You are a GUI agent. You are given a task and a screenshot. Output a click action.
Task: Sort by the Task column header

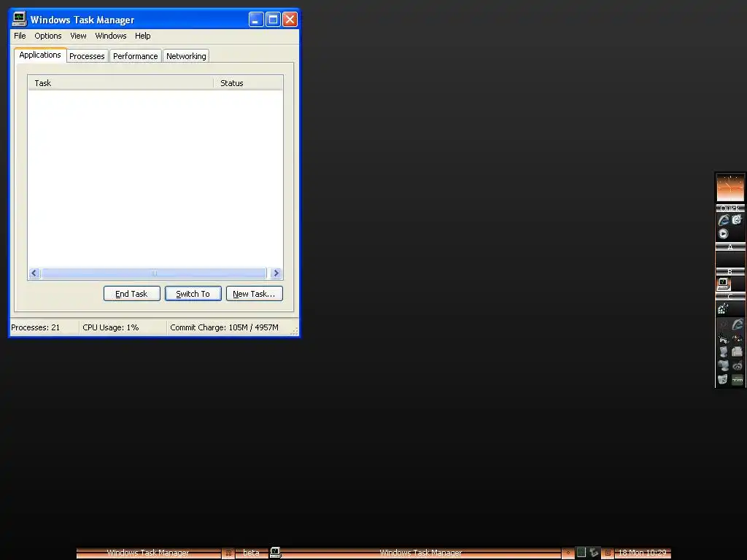click(120, 83)
